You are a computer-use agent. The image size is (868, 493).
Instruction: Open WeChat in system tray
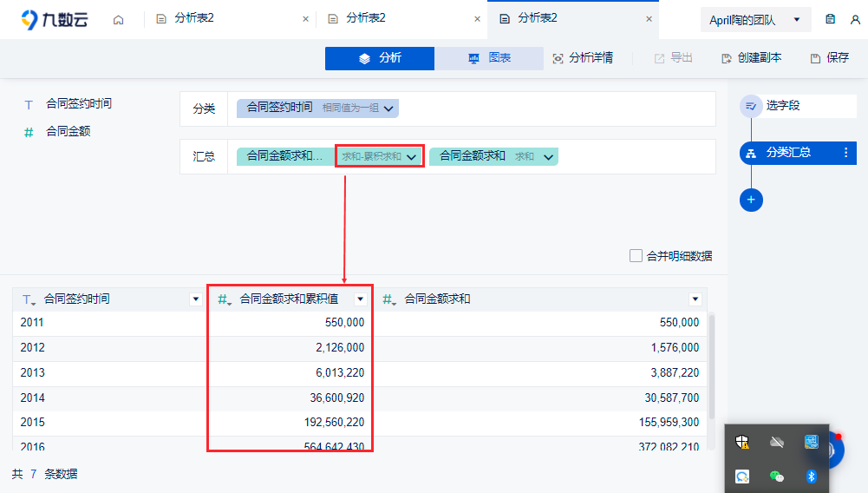pos(777,477)
